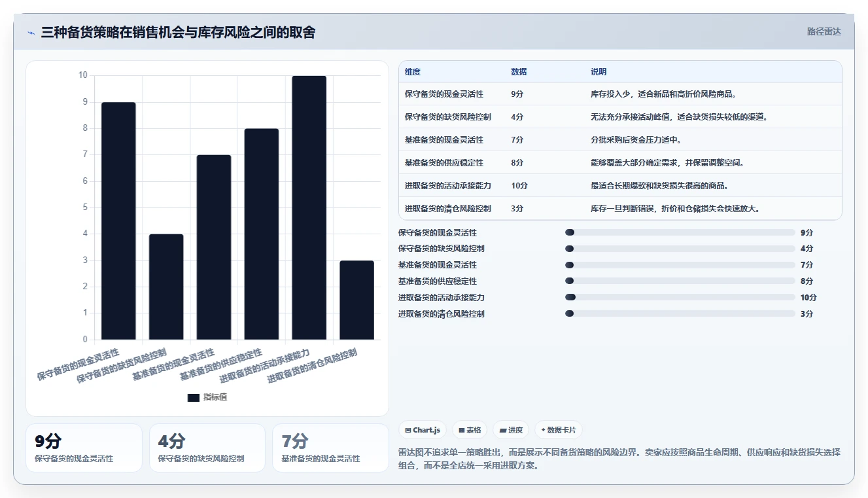Select the 表格 tag
Image resolution: width=868 pixels, height=498 pixels.
point(470,430)
